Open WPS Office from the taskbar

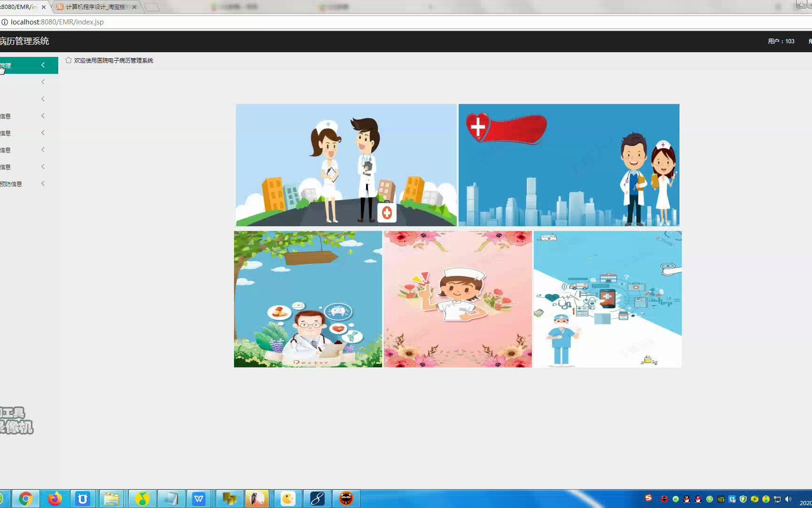[199, 498]
